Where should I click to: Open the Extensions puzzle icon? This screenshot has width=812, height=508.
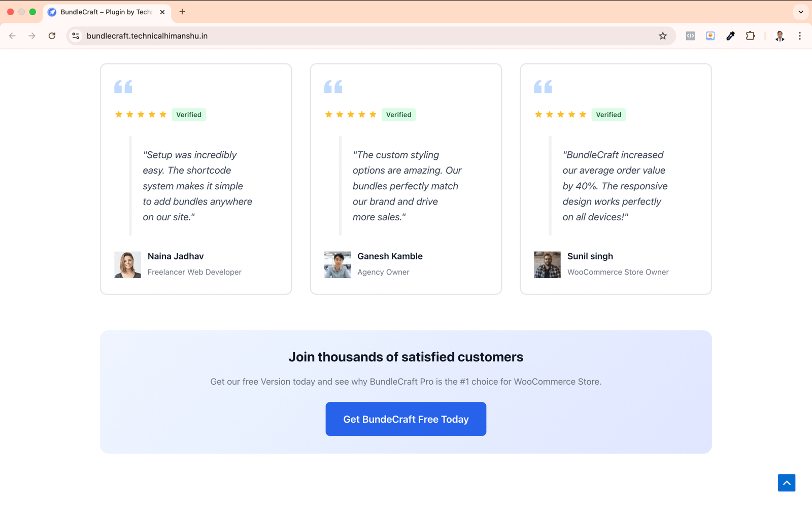[750, 36]
